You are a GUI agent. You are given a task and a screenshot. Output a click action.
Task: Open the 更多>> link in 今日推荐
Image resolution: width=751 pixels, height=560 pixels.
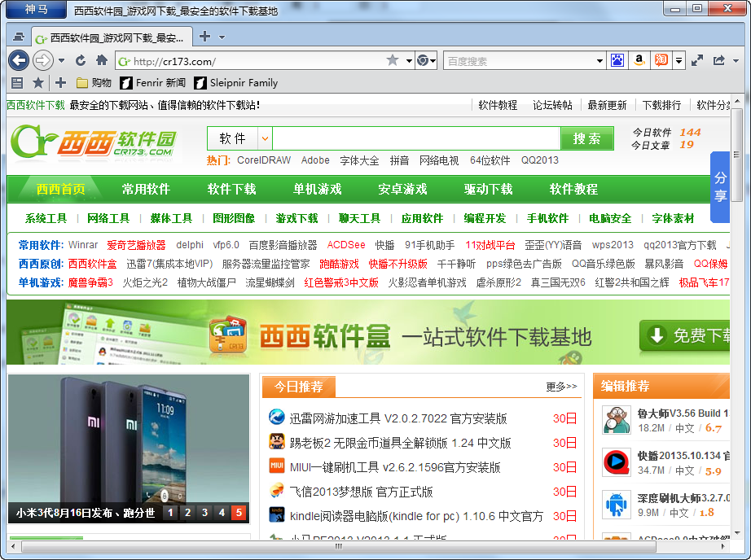pos(561,387)
